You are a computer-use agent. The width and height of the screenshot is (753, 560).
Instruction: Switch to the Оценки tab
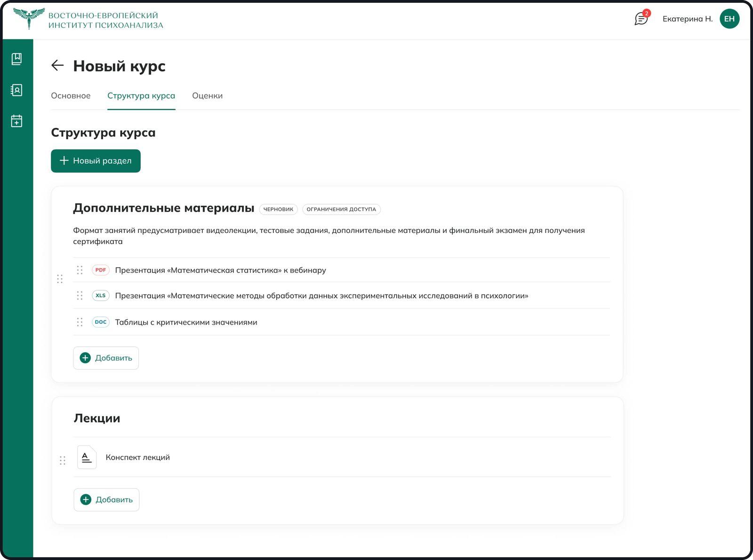(207, 96)
